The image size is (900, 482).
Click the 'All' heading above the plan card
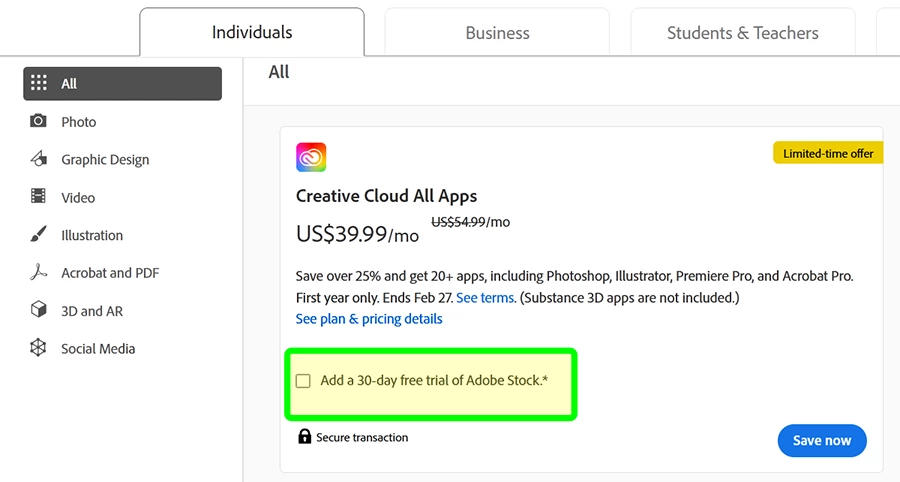[279, 72]
